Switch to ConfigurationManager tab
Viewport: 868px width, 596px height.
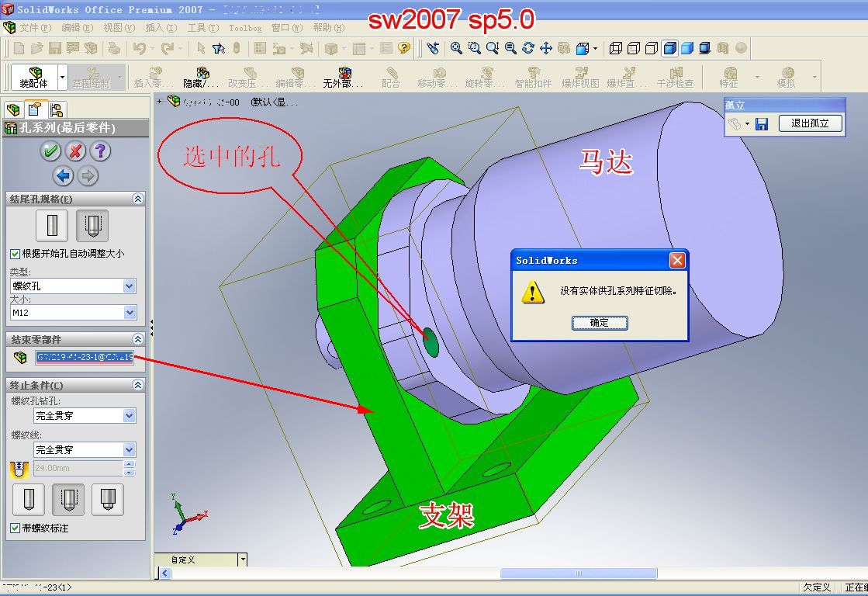(57, 109)
